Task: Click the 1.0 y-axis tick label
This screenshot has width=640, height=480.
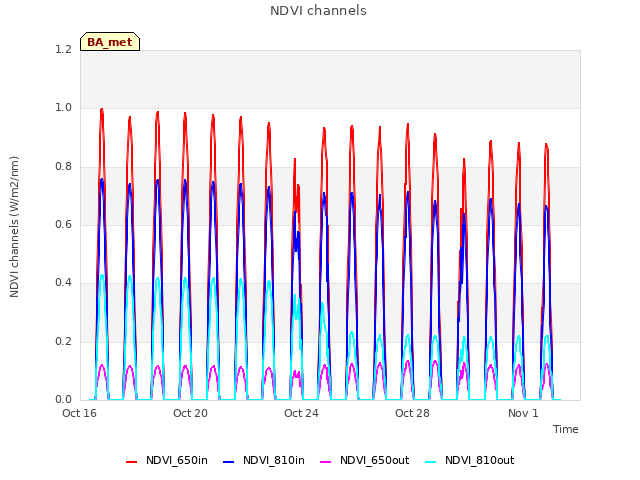Action: click(63, 108)
